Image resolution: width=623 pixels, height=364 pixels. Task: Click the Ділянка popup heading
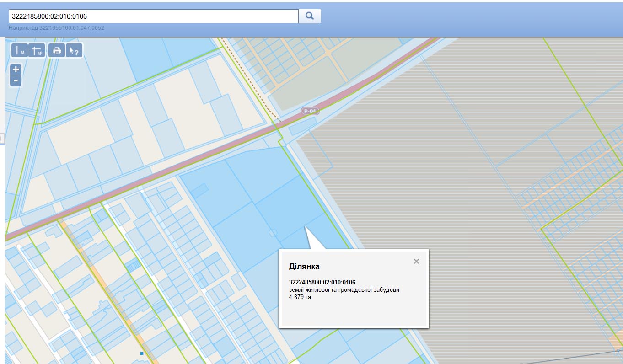(304, 266)
